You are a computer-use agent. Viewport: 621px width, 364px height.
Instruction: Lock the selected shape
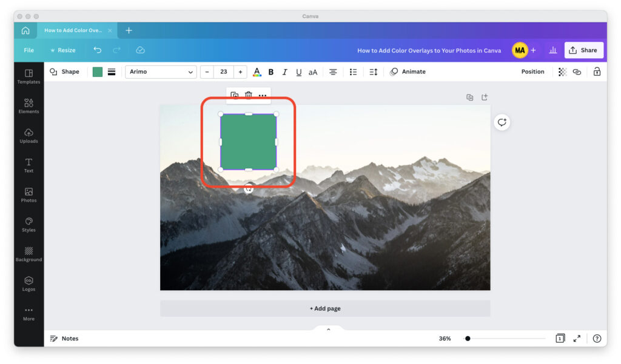pos(597,71)
